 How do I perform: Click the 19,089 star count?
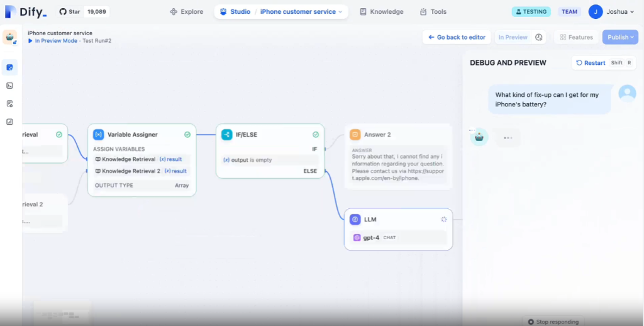tap(96, 11)
